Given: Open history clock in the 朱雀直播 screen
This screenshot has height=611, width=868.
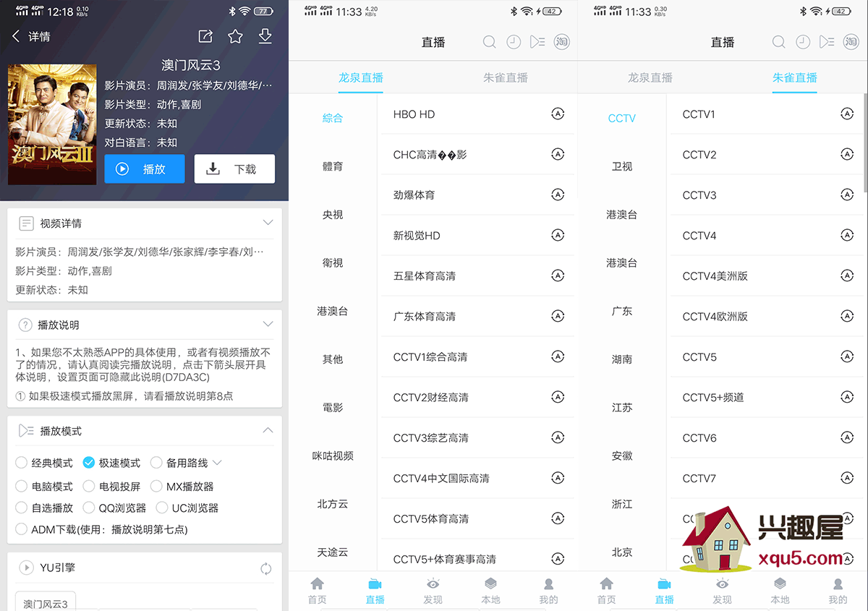Looking at the screenshot, I should click(803, 42).
